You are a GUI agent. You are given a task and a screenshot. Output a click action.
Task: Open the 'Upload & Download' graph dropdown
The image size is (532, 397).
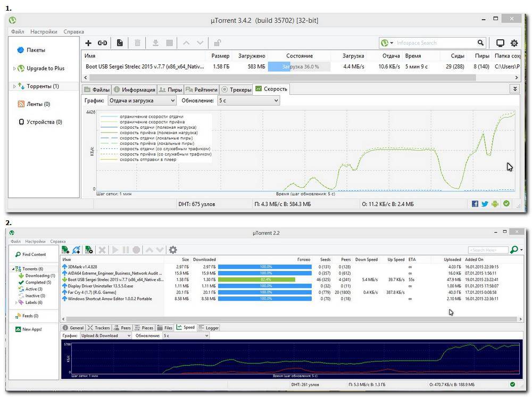click(x=105, y=336)
